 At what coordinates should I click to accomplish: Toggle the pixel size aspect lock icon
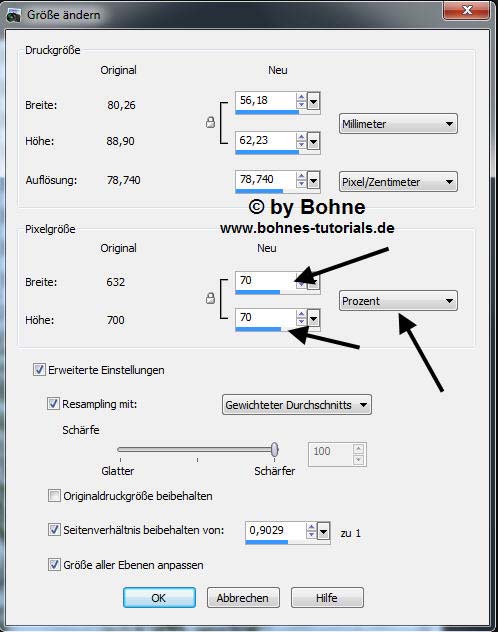point(210,298)
